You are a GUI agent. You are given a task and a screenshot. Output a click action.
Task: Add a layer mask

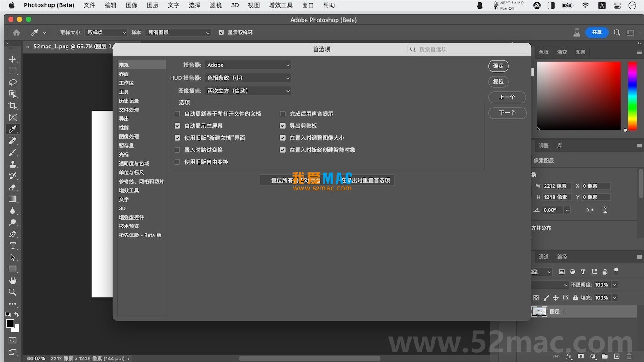[x=581, y=357]
